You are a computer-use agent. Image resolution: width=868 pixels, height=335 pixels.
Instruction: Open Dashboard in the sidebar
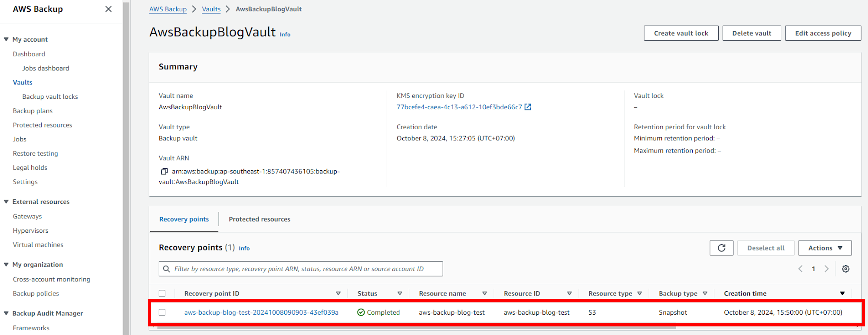(29, 54)
